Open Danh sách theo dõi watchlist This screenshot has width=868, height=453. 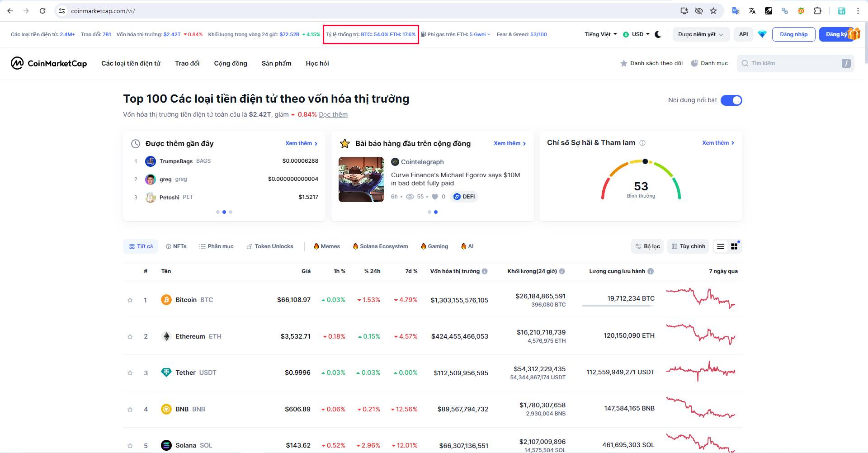click(651, 63)
